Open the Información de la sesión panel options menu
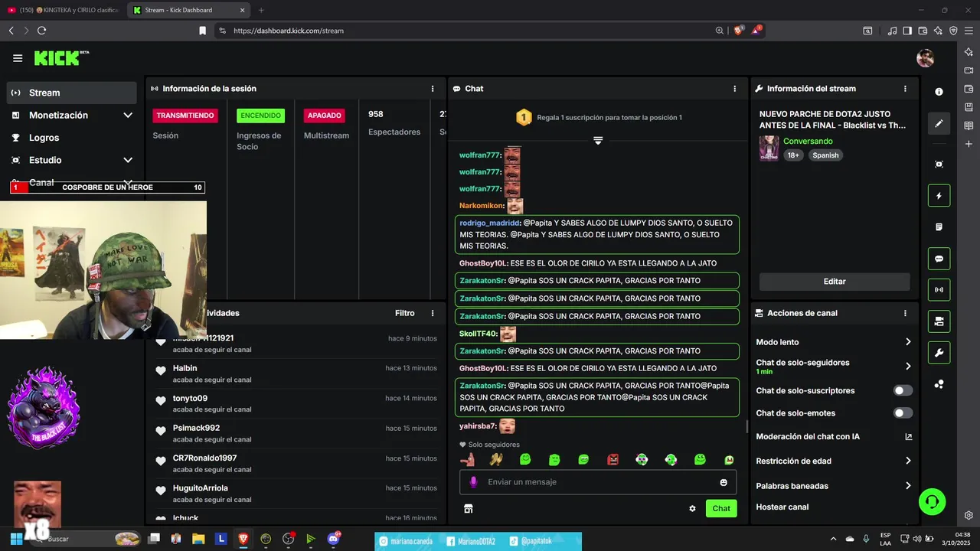 click(x=433, y=89)
